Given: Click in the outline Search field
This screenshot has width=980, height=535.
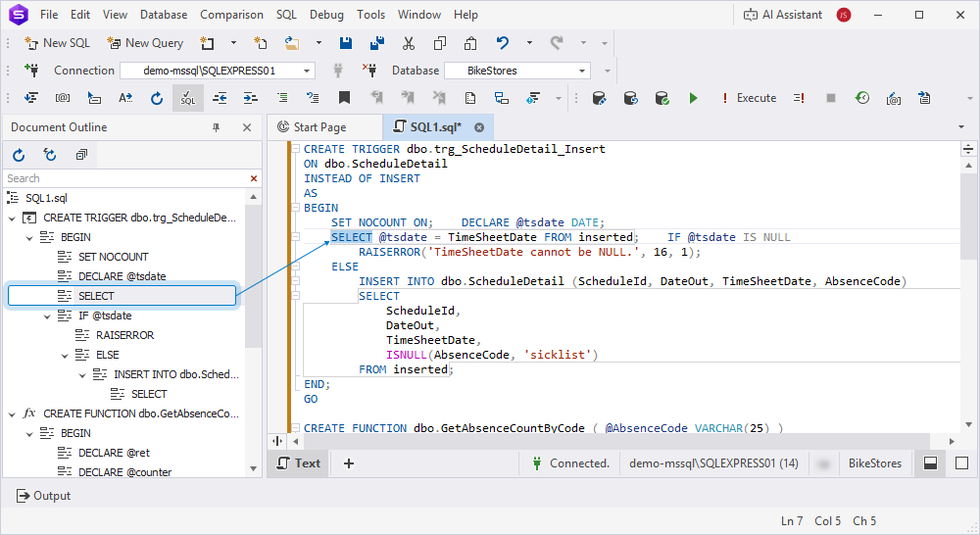Looking at the screenshot, I should 125,178.
